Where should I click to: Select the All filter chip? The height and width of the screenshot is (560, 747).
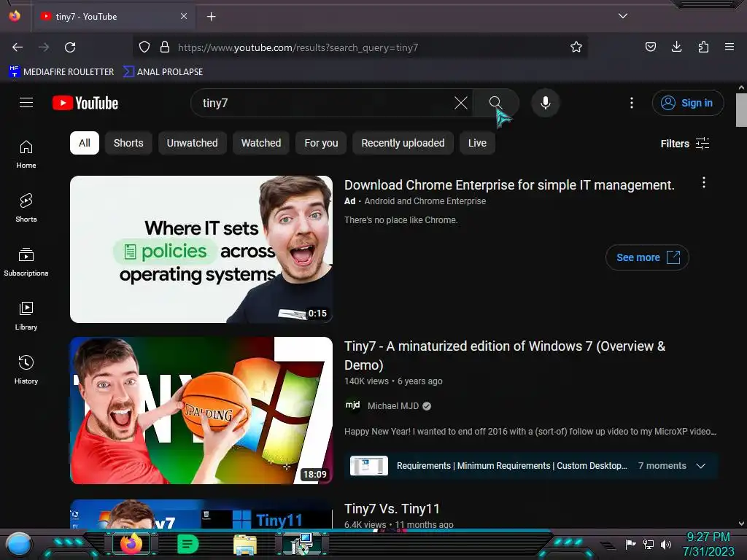point(85,143)
